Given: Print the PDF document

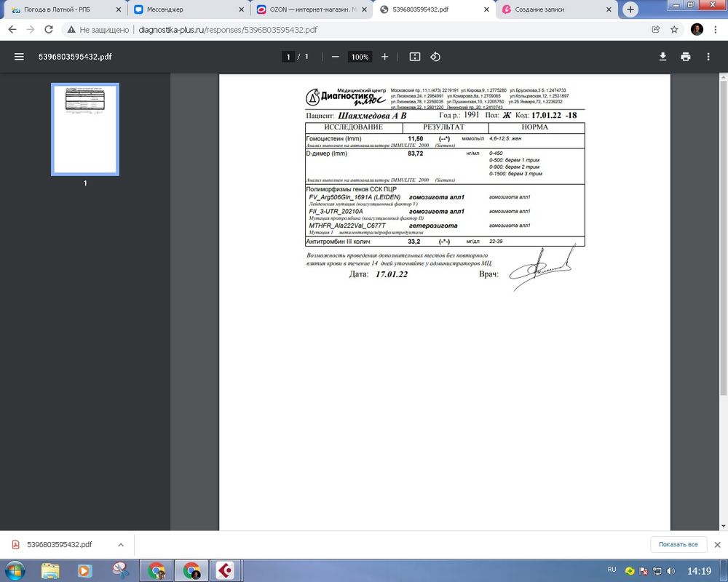Looking at the screenshot, I should click(685, 57).
